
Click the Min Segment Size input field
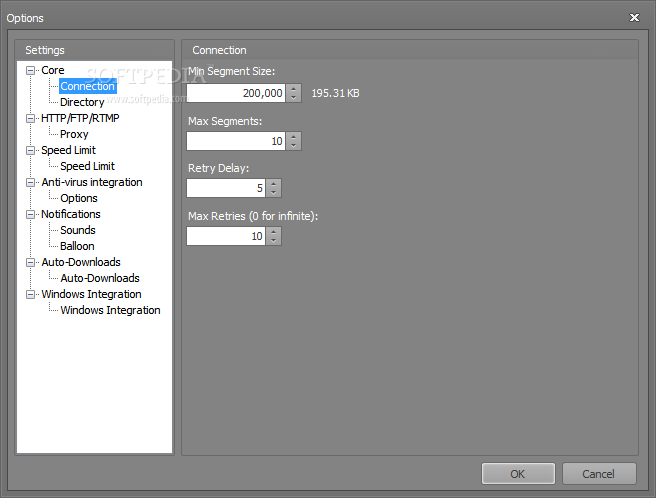236,93
